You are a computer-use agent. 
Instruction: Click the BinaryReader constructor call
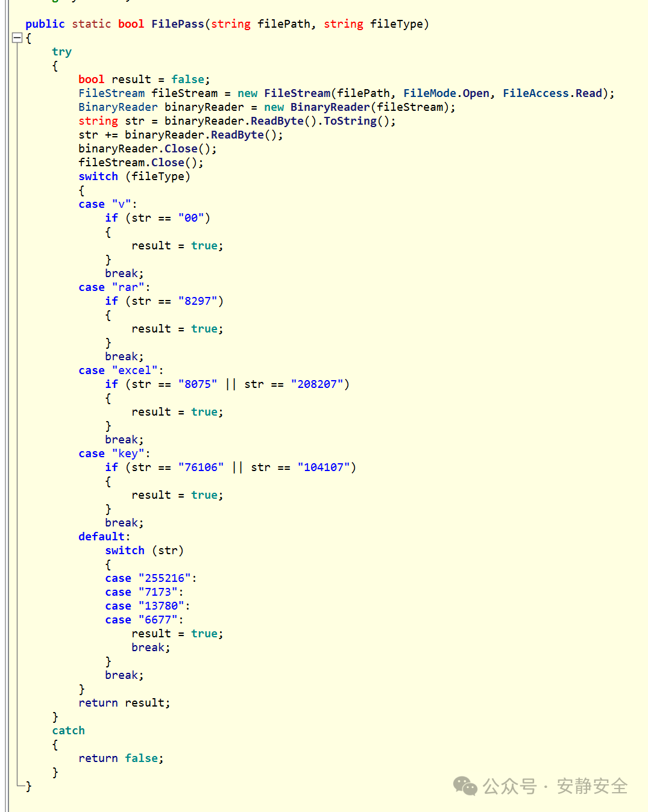(330, 107)
